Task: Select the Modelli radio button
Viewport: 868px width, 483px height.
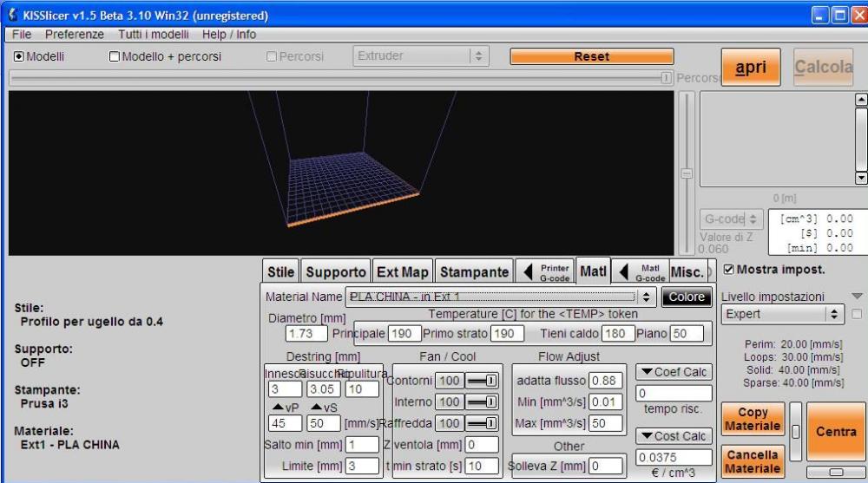Action: click(x=19, y=56)
